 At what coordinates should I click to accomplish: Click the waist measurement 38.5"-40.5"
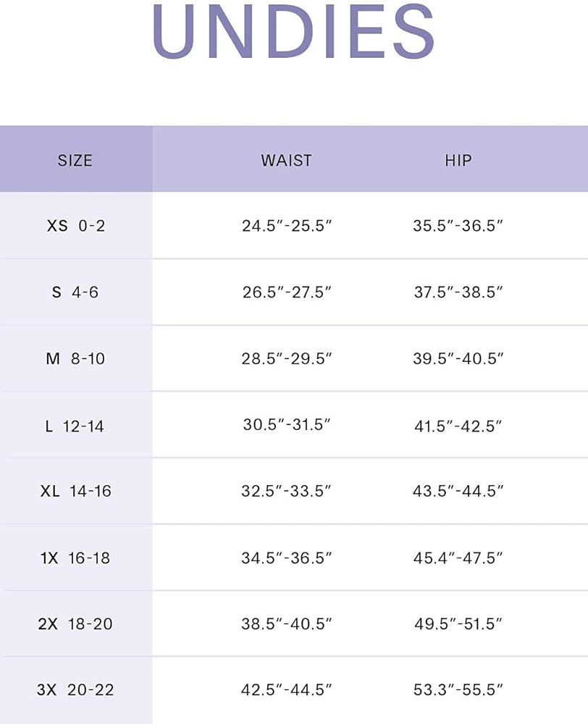[287, 623]
